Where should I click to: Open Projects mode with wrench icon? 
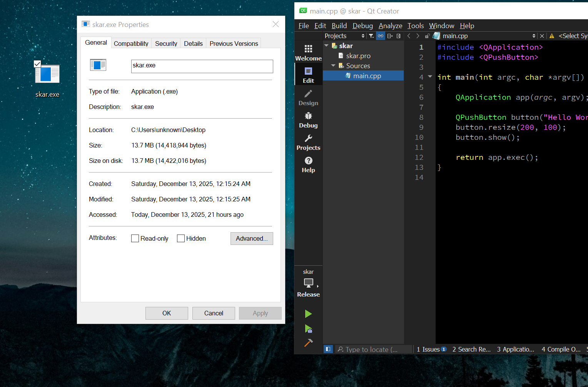click(308, 142)
